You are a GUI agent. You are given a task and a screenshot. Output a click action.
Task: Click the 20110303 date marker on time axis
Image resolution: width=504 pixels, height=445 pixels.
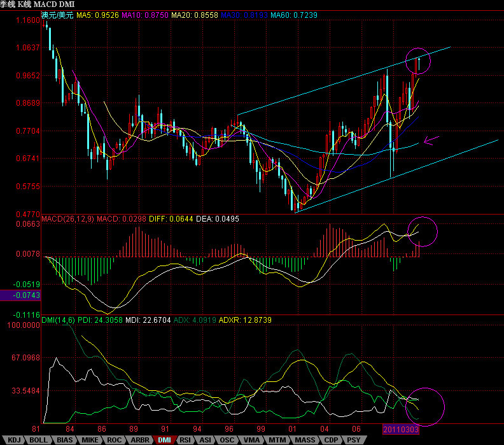(401, 429)
